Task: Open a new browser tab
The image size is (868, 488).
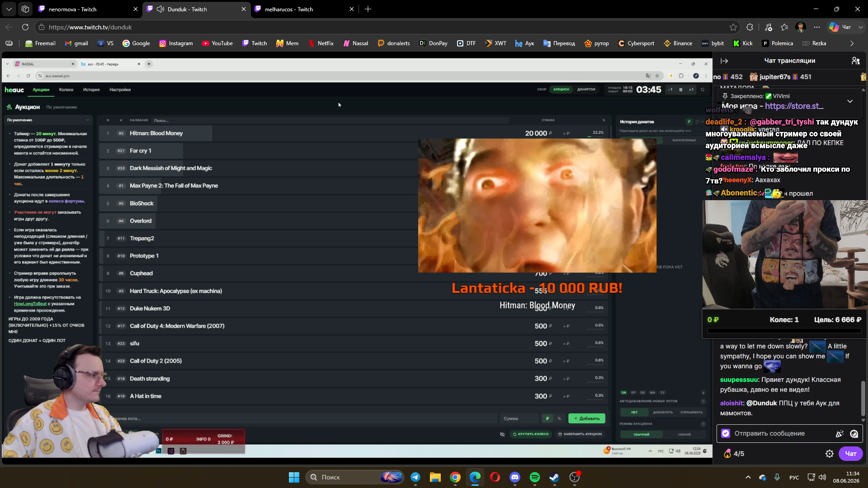Action: point(368,9)
